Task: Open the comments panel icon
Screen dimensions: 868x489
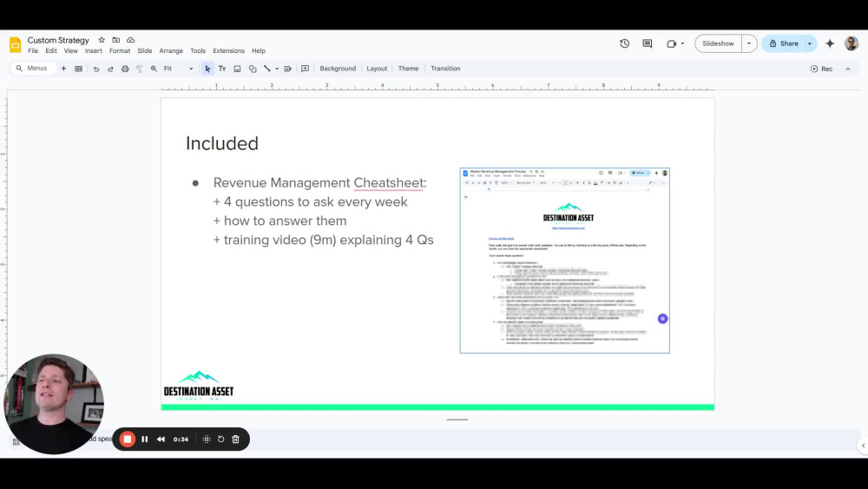Action: pos(648,43)
